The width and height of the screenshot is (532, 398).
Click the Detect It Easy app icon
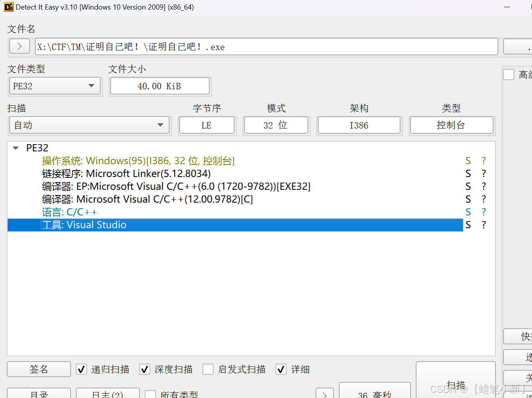tap(8, 7)
